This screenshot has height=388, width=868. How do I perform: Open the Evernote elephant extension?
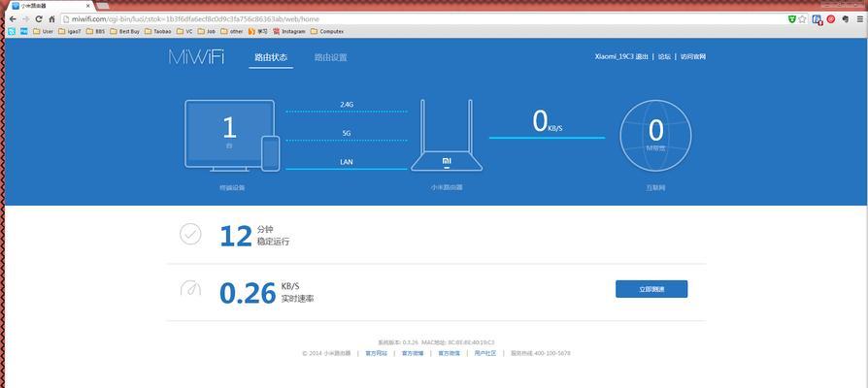[x=846, y=19]
